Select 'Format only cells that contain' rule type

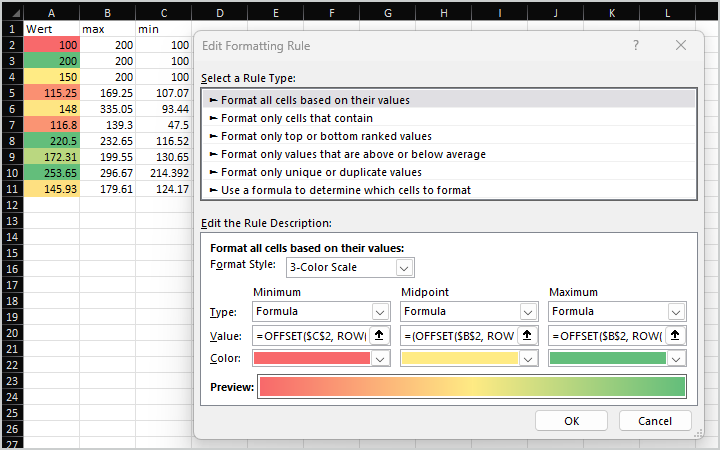click(x=449, y=118)
